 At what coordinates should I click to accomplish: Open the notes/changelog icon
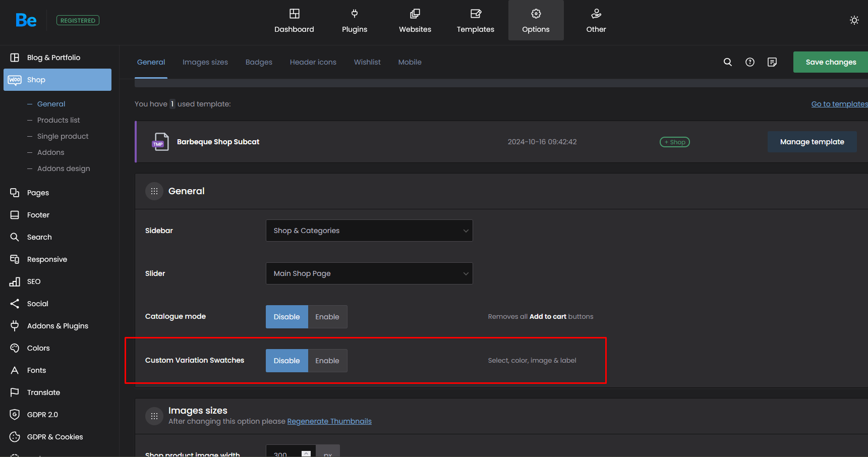(772, 62)
